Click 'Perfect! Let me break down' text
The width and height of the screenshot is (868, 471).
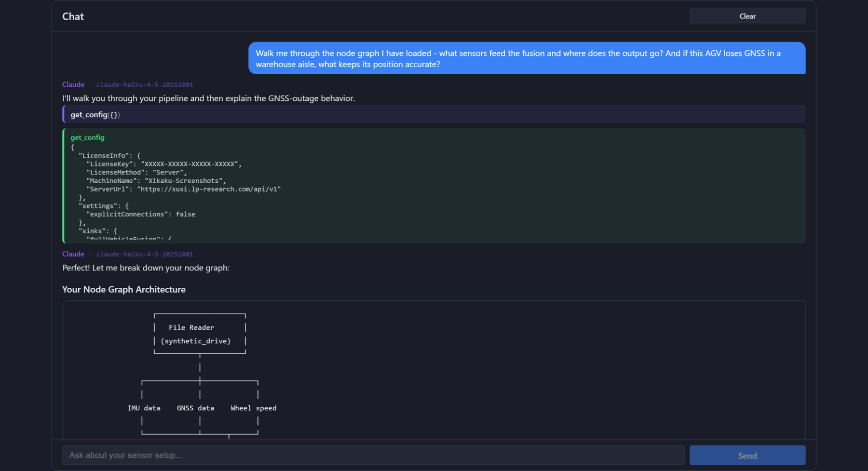pyautogui.click(x=146, y=268)
